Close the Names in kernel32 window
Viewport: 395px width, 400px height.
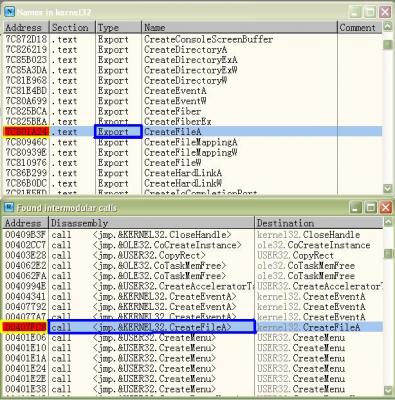[x=385, y=12]
